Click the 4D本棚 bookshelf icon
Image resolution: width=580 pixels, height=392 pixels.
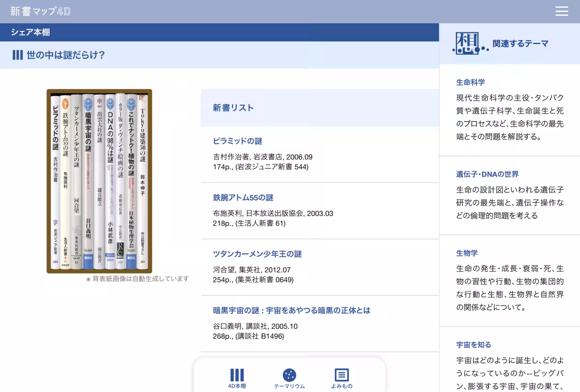pos(237,376)
